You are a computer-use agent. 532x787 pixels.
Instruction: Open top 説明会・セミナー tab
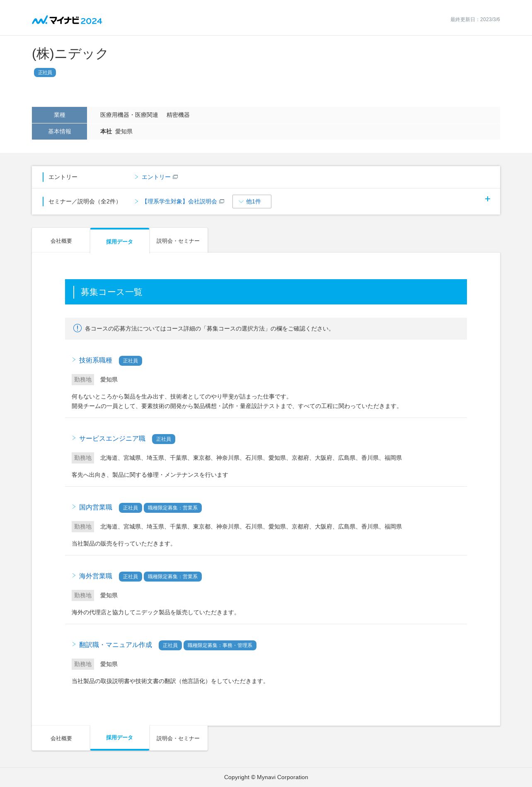[x=178, y=241]
